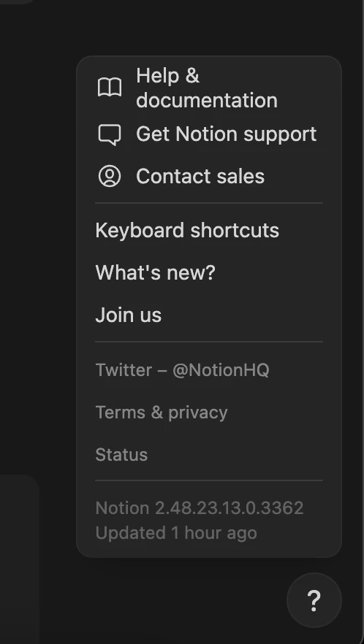Screen dimensions: 364x644
Task: Open Terms & privacy link
Action: [209, 413]
